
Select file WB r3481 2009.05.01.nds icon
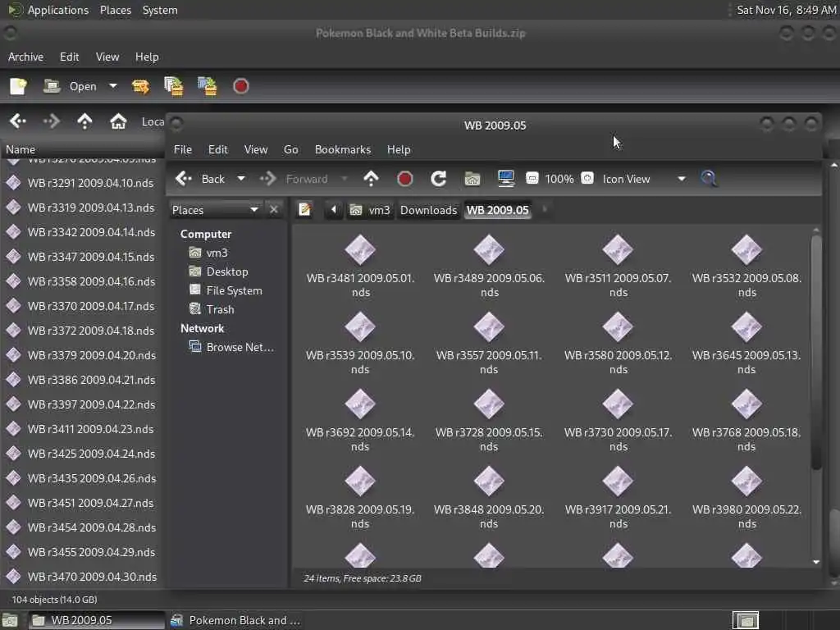[360, 250]
